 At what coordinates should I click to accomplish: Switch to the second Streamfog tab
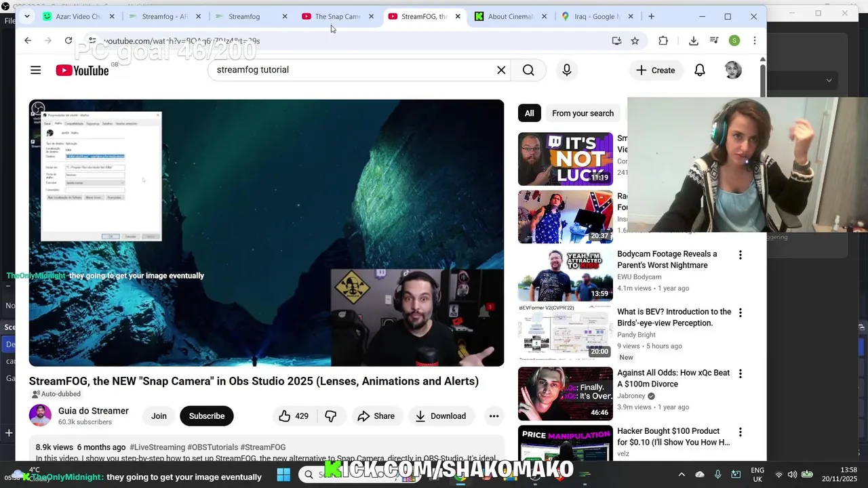251,16
